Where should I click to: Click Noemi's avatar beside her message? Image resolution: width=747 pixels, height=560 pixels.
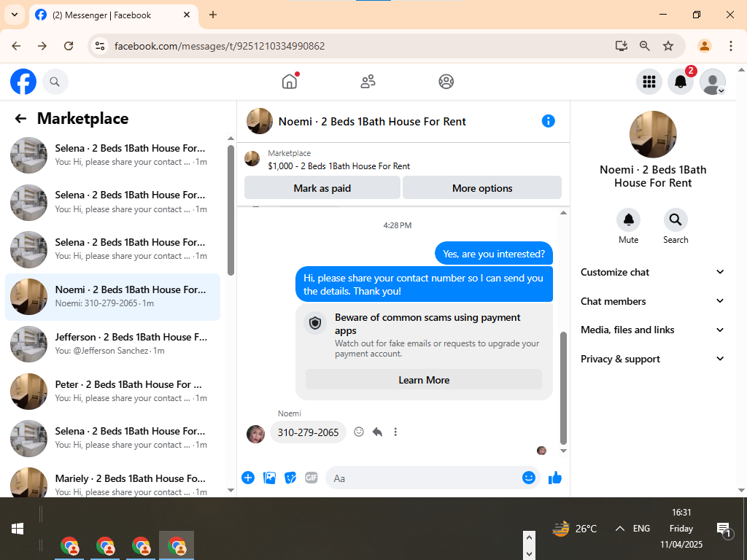tap(256, 435)
